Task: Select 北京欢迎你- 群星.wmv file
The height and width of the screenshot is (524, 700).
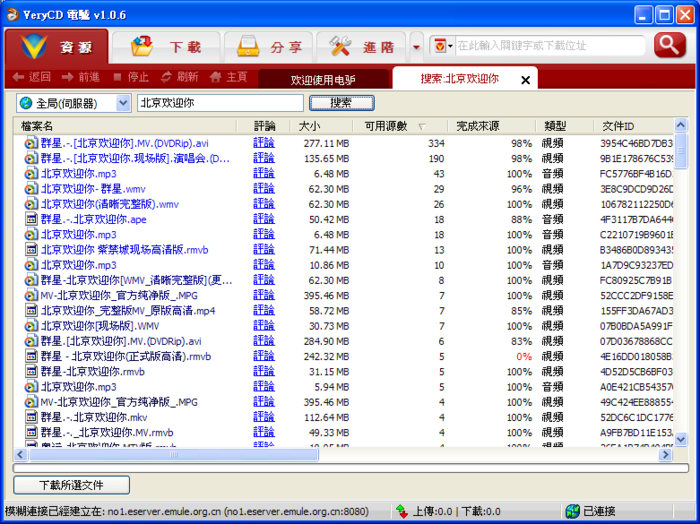Action: 343,189
